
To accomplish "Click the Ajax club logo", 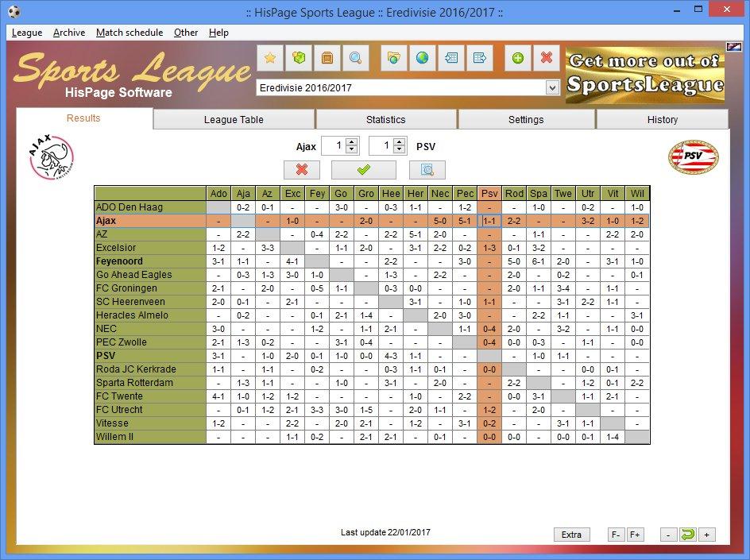I will click(x=51, y=157).
